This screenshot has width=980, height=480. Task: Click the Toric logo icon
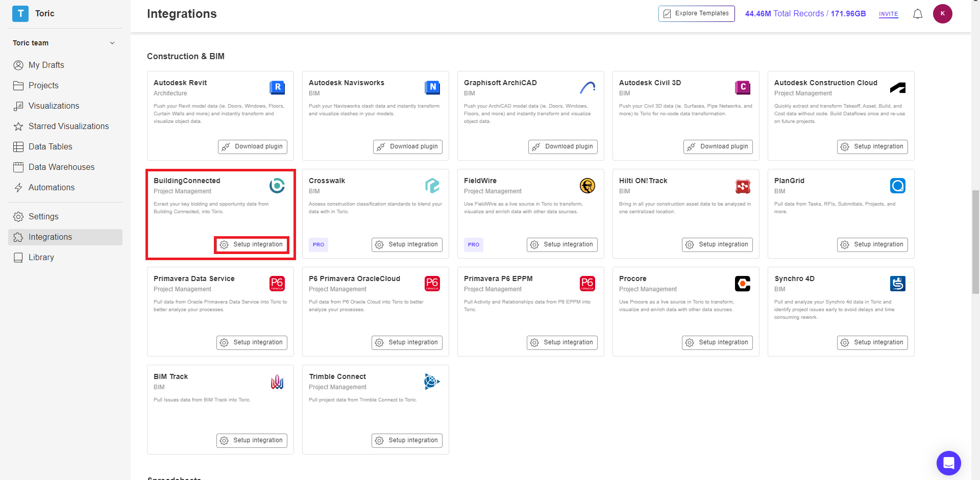20,13
